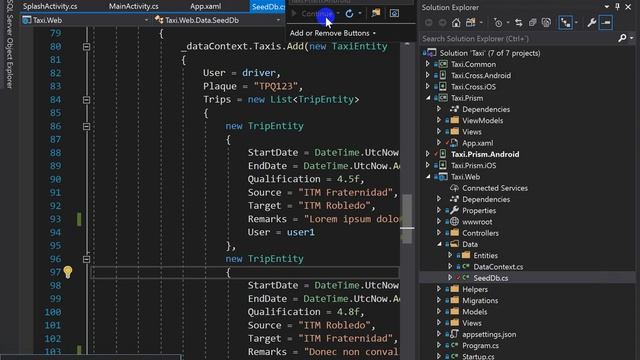Collapse code block at line 96

point(86,259)
